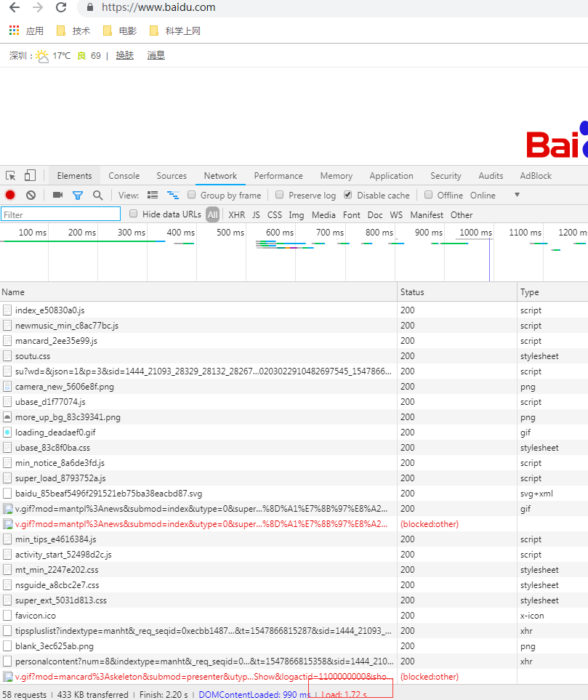Viewport: 588px width, 700px height.
Task: Click the browser URL address bar
Action: (333, 7)
